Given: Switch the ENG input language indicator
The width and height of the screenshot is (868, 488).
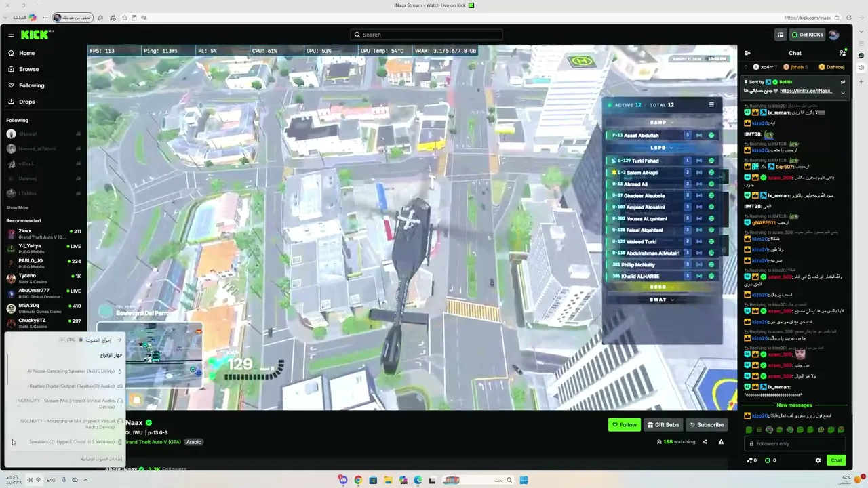Looking at the screenshot, I should click(x=51, y=480).
